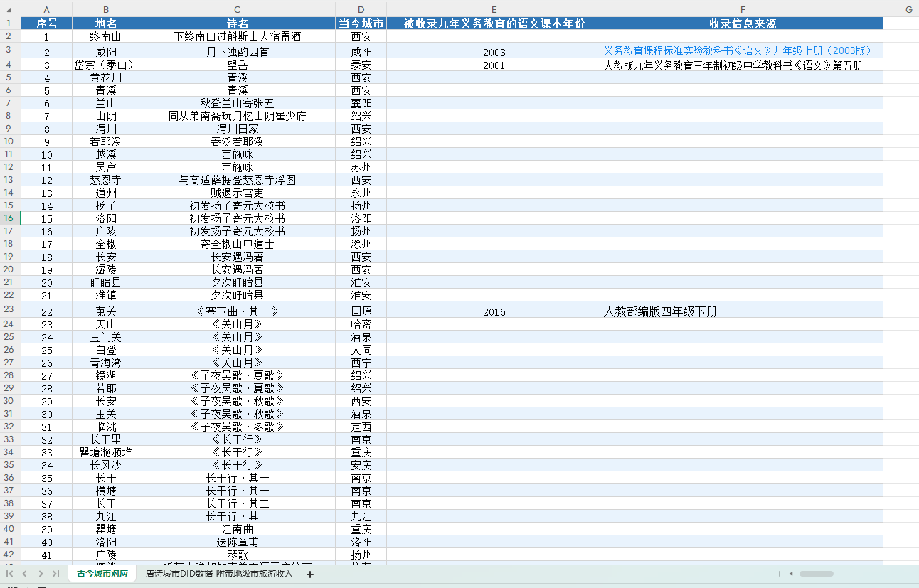Select the cell 《子夜吴歌·冬歌》
Viewport: 919px width, 588px height.
[x=238, y=427]
